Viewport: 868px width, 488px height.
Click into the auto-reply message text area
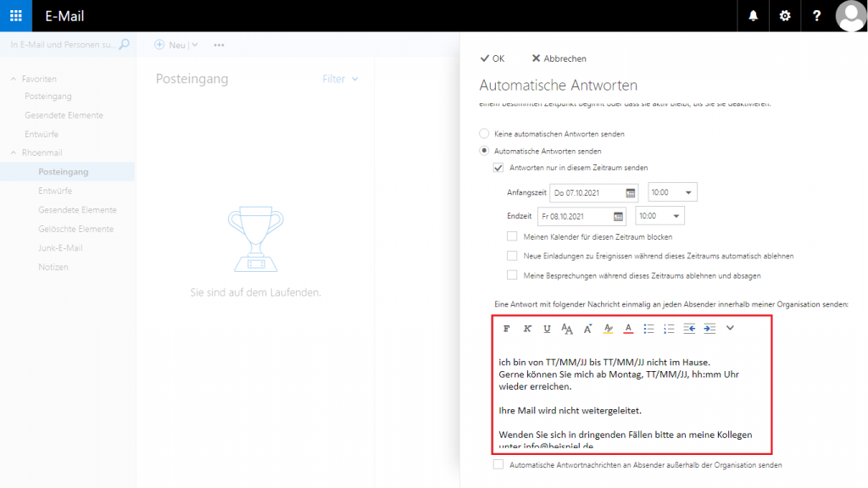pyautogui.click(x=631, y=397)
